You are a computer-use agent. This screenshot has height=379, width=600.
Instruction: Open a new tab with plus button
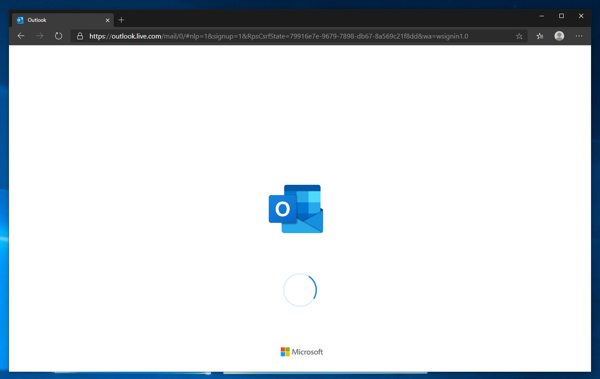121,20
